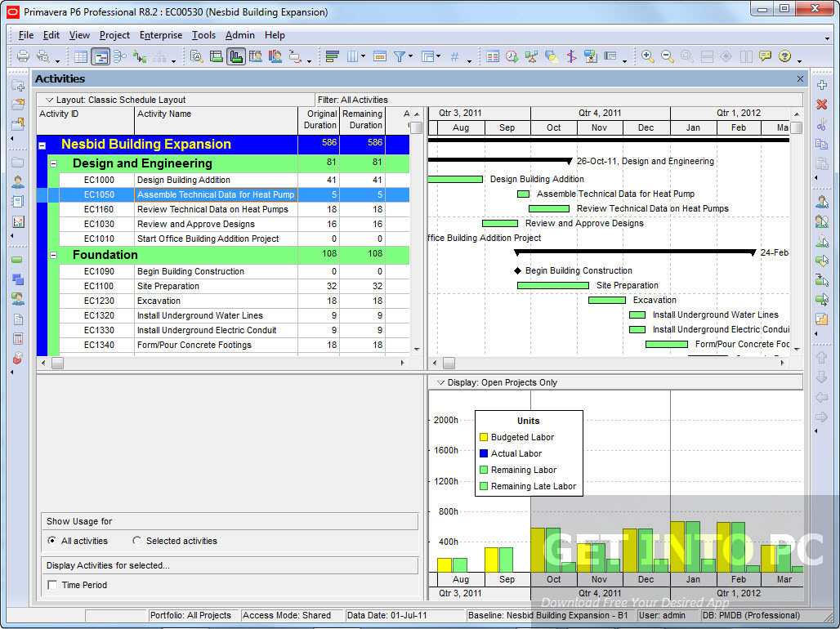Select the EC1000 Design Building Addition row
The height and width of the screenshot is (629, 840).
[223, 180]
